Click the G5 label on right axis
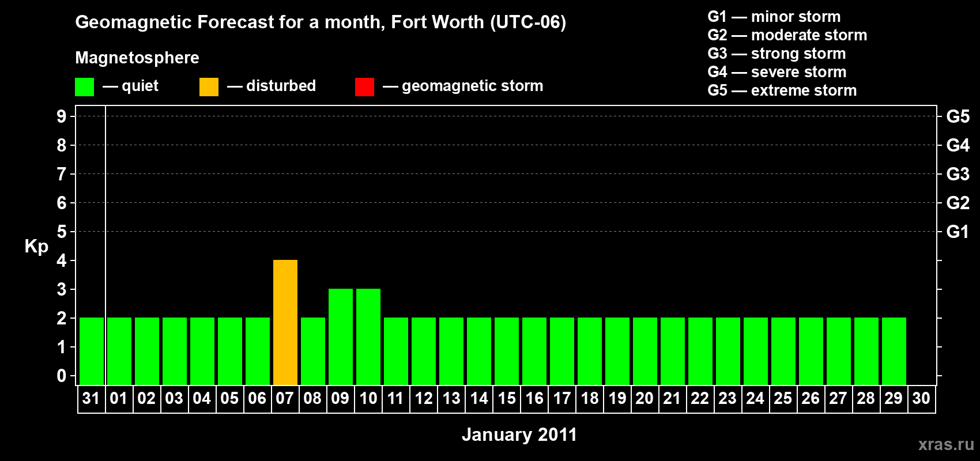Viewport: 980px width, 461px height. [x=958, y=116]
